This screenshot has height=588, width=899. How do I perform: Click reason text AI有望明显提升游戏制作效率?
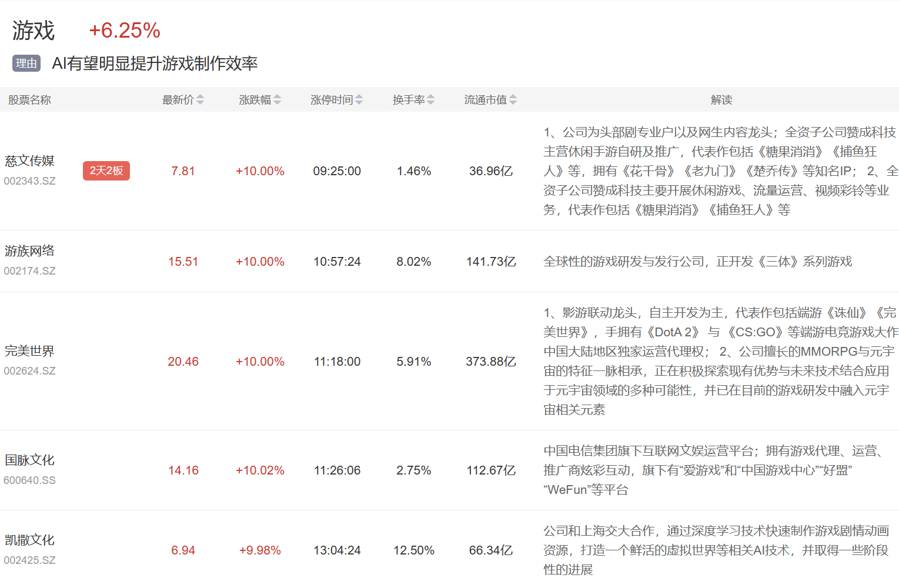155,64
